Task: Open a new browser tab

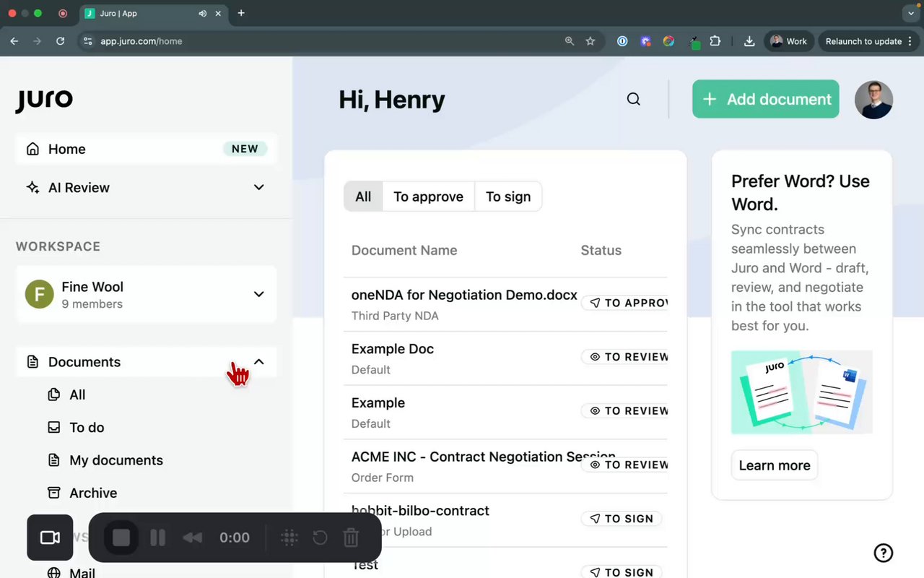Action: [241, 13]
